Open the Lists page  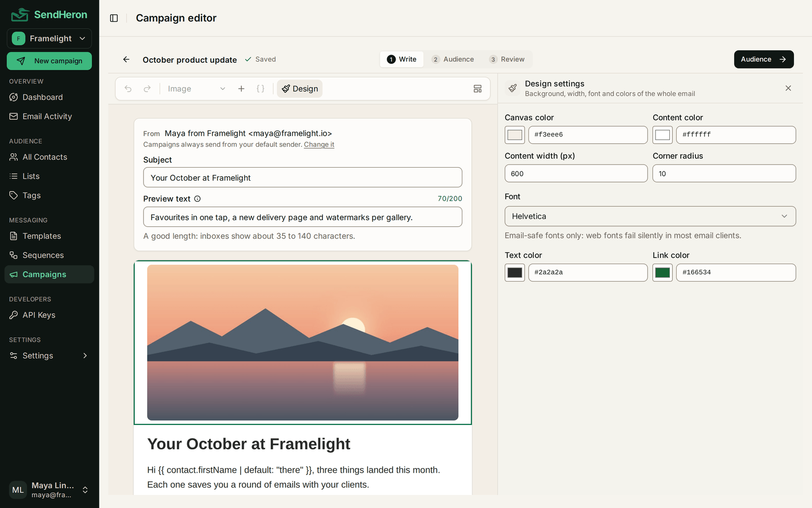click(x=49, y=176)
